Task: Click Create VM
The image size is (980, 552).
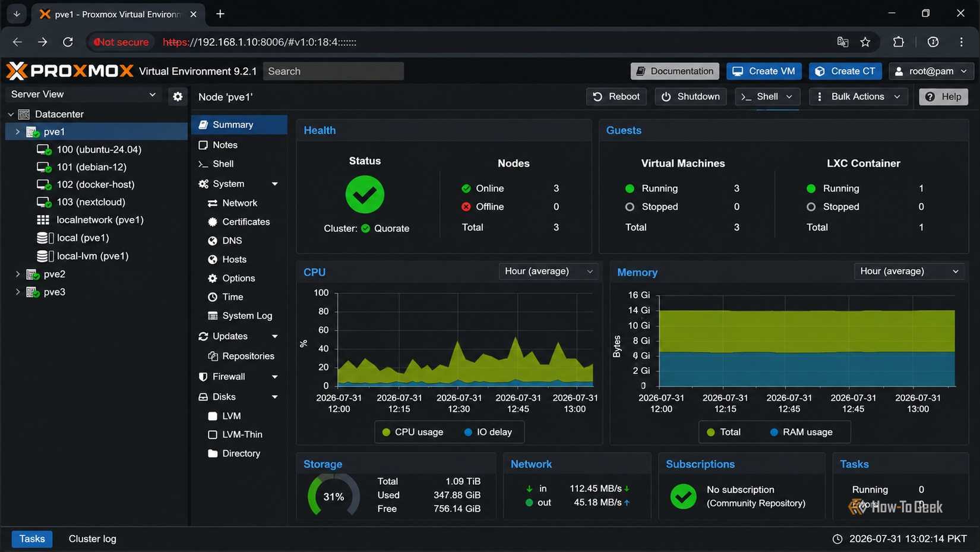Action: 764,71
